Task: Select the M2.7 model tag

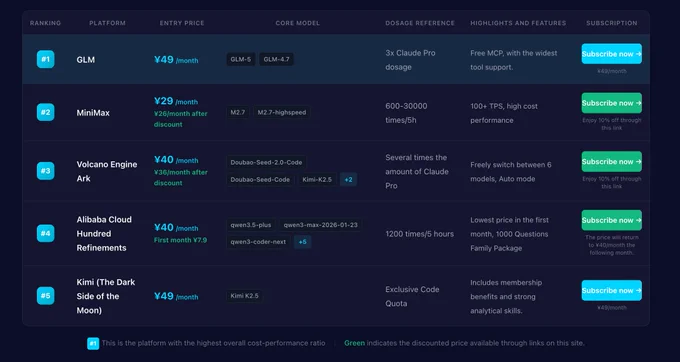Action: [238, 112]
